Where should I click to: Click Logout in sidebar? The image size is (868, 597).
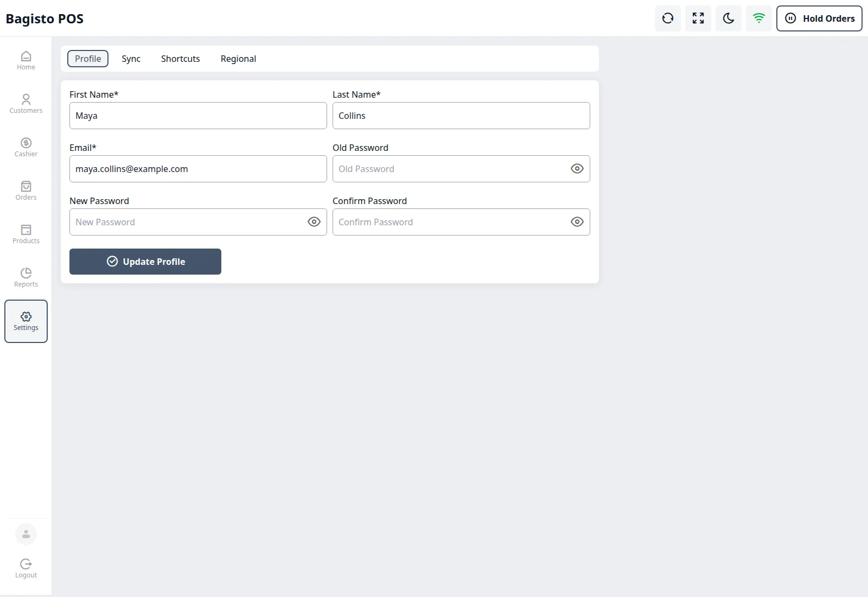(x=26, y=569)
